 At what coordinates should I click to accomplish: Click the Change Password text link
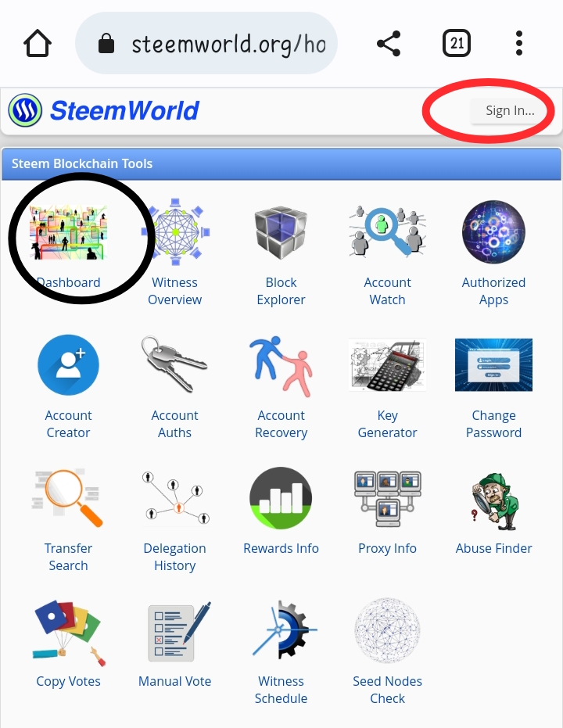pos(494,424)
